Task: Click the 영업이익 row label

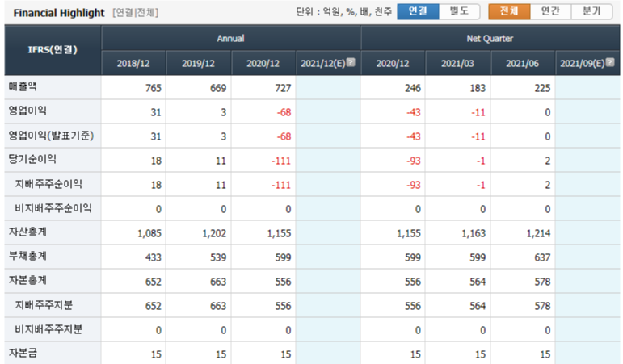Action: (27, 111)
